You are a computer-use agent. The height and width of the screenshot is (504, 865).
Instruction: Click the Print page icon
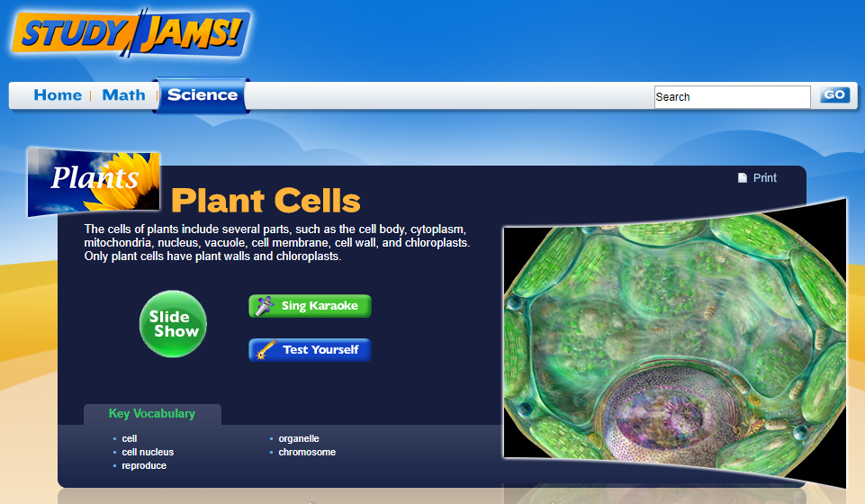[743, 177]
